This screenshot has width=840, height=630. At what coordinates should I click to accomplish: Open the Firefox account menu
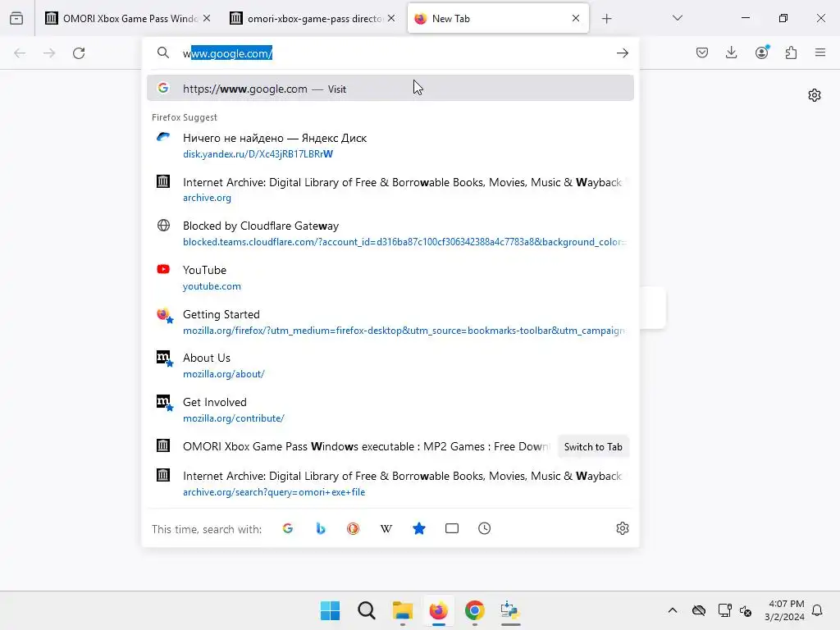coord(761,52)
